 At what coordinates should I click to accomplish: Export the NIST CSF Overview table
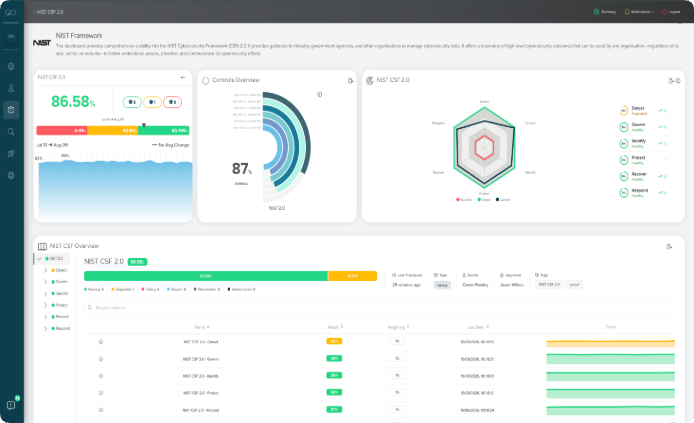669,246
